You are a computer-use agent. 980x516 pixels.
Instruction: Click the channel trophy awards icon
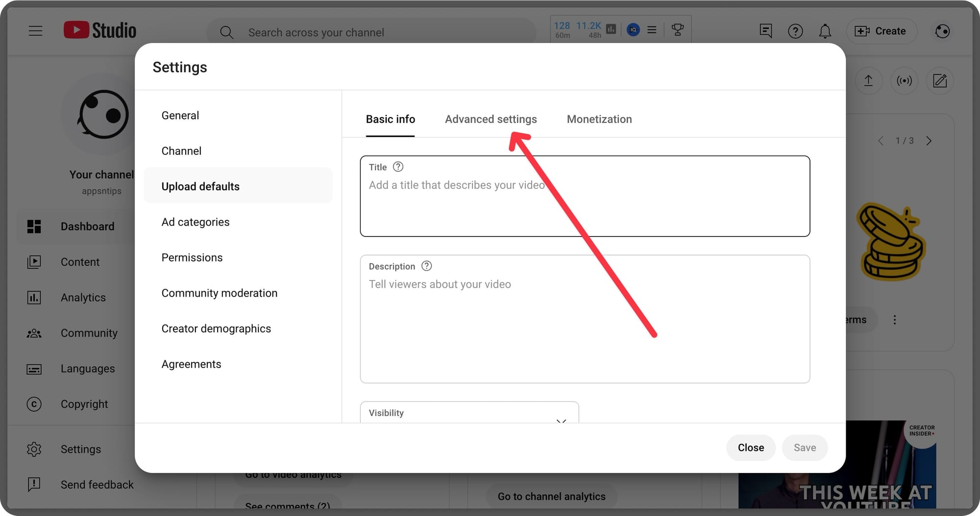677,29
